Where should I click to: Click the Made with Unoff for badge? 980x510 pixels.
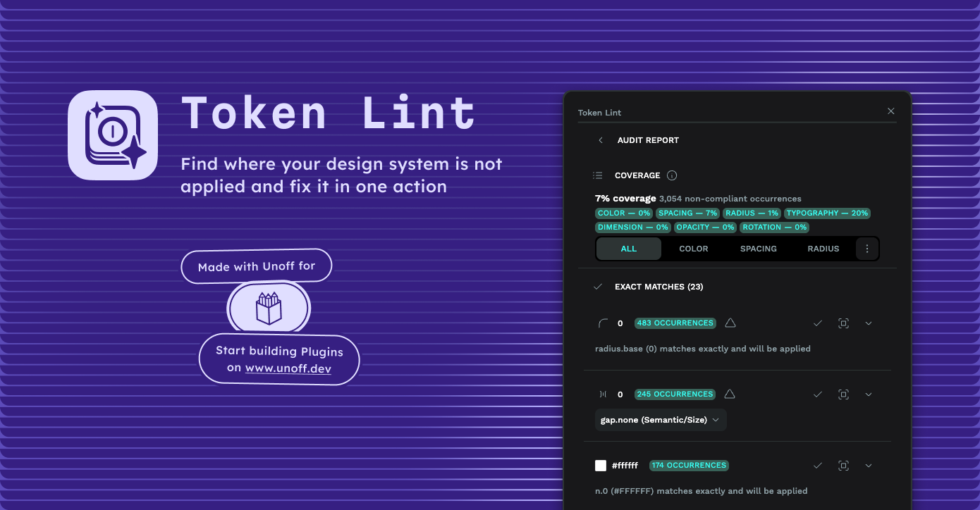pyautogui.click(x=257, y=267)
